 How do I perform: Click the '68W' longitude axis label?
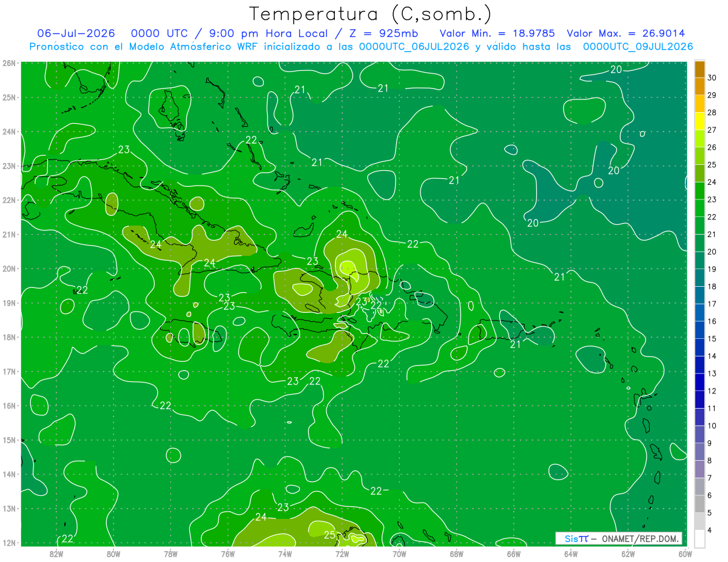pos(457,553)
